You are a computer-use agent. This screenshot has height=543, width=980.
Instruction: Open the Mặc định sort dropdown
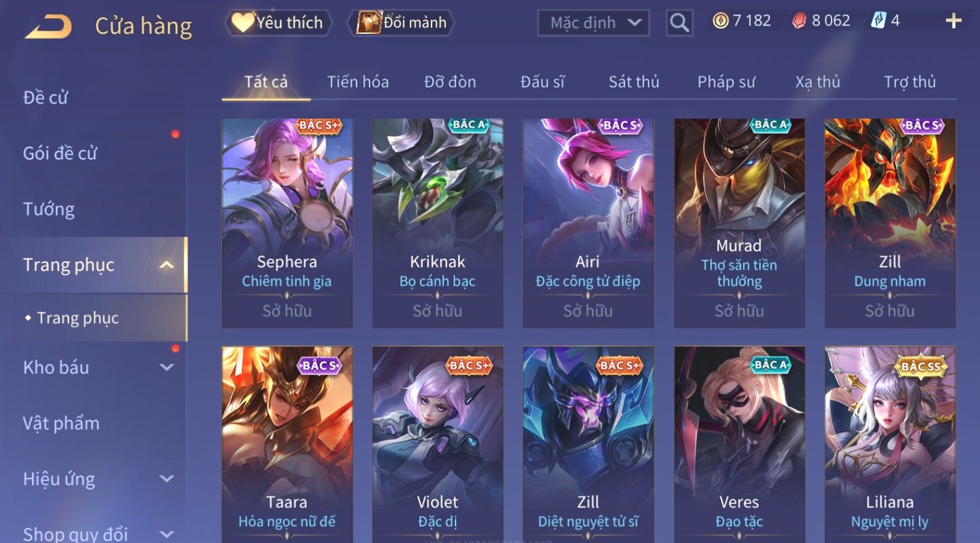click(593, 23)
